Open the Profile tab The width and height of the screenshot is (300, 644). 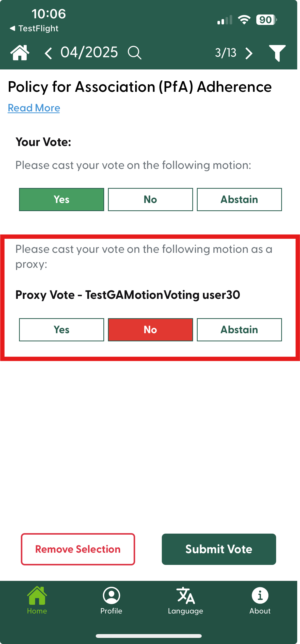(111, 600)
